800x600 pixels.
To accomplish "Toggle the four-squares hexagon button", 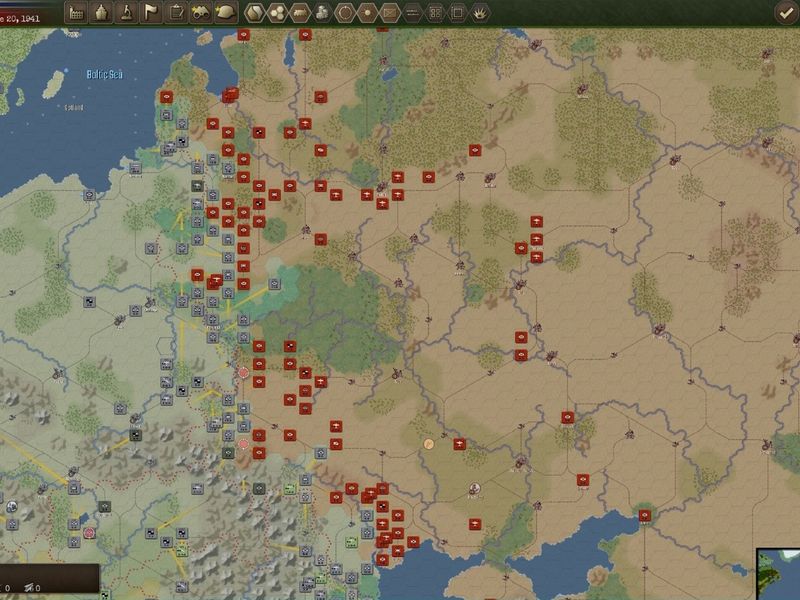I will click(x=435, y=13).
